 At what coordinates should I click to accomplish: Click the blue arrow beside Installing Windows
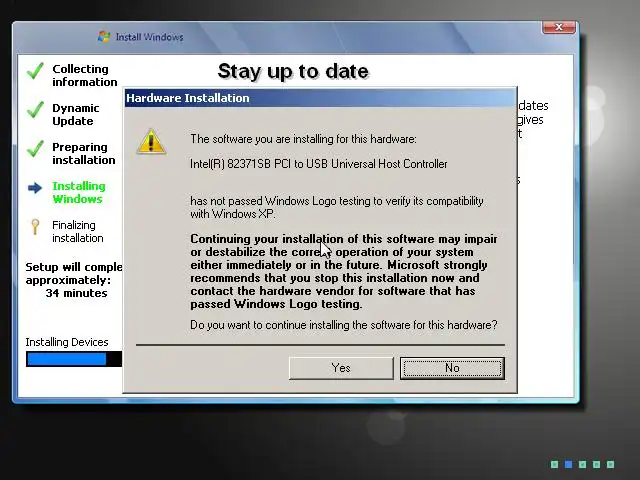35,188
